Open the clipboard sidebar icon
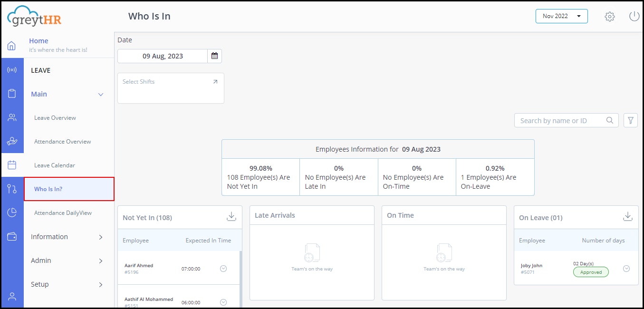Screen dimensions: 644x309 click(12, 94)
